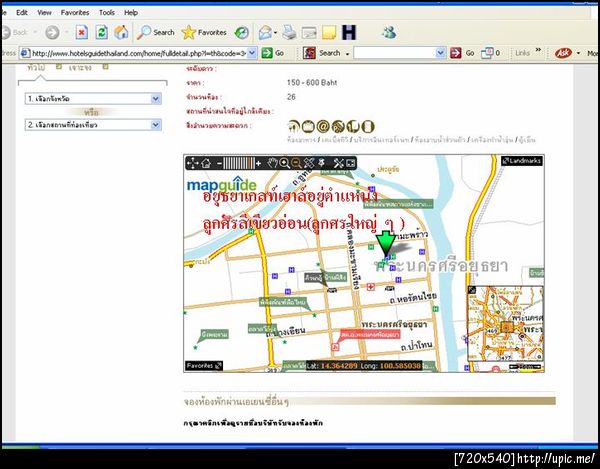Open the search toolbar field dropdown arrow

[x=441, y=53]
